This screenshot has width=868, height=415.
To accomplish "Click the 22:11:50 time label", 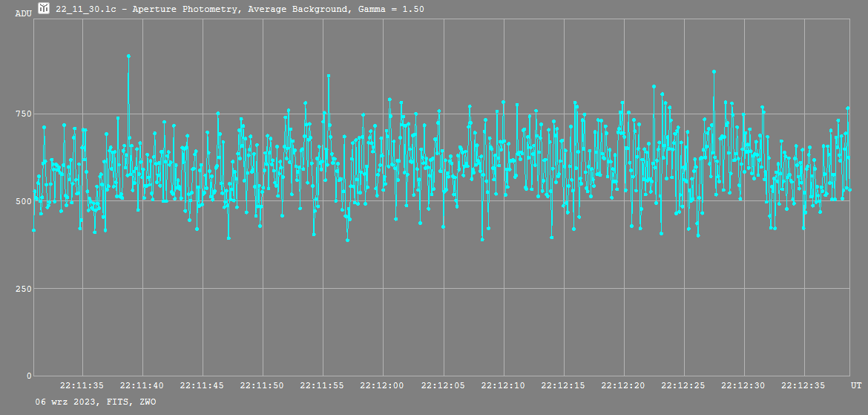I will [263, 385].
